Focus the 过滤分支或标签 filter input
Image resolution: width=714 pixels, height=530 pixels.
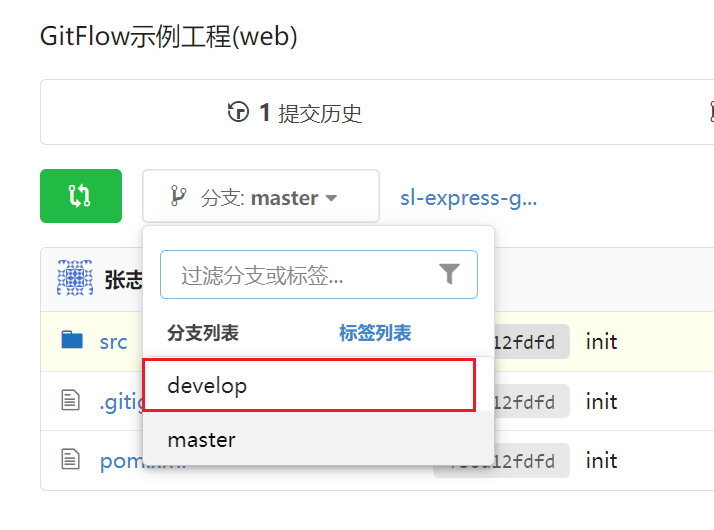(300, 275)
